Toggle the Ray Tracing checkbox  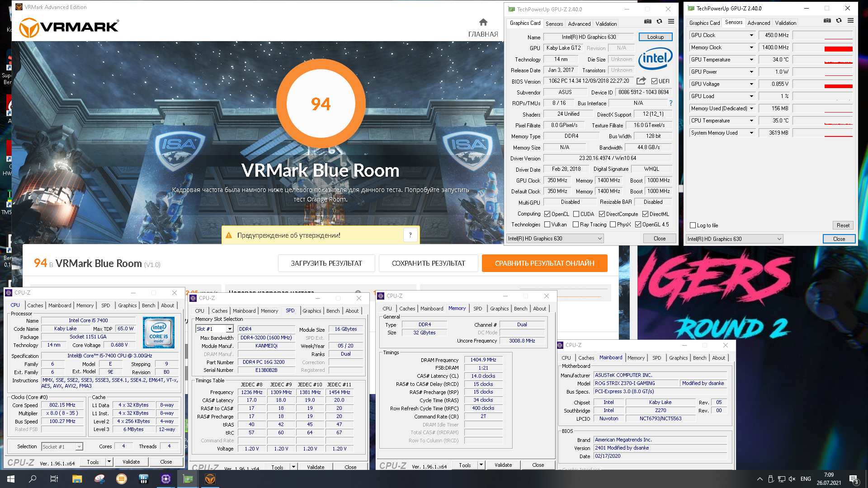pyautogui.click(x=576, y=225)
